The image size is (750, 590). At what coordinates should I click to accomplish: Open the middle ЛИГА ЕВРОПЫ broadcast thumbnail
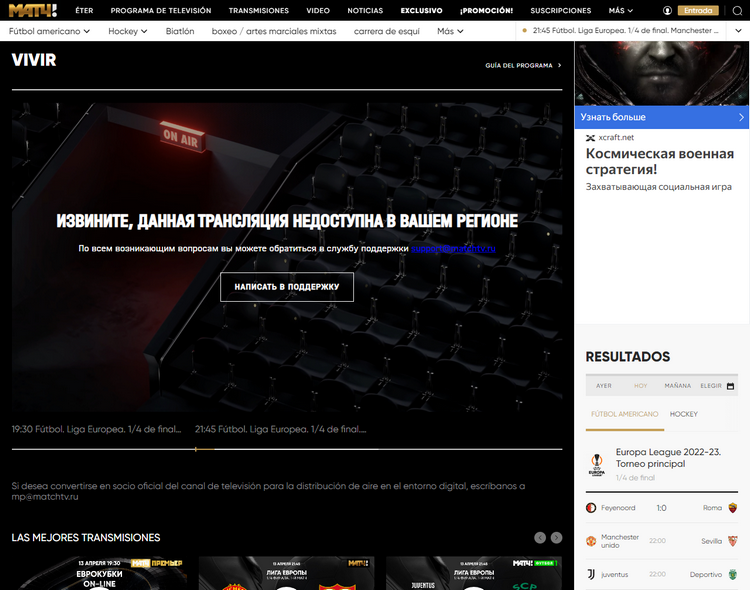pyautogui.click(x=287, y=573)
